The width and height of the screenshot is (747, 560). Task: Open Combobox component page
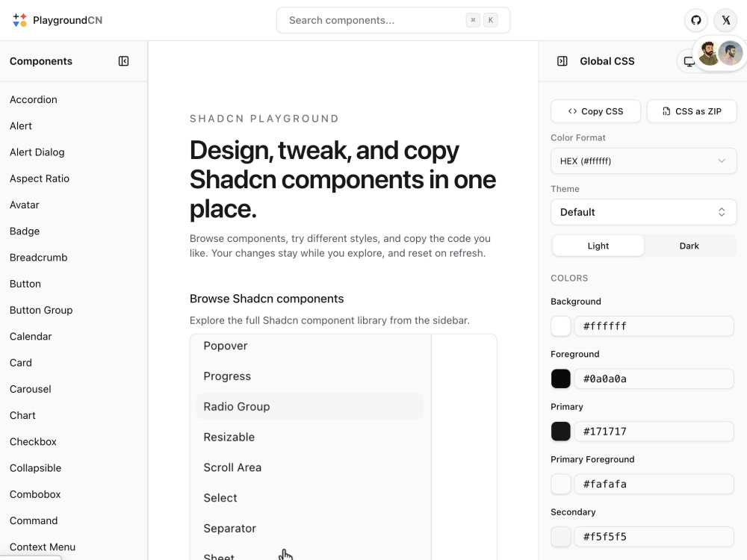click(x=35, y=494)
